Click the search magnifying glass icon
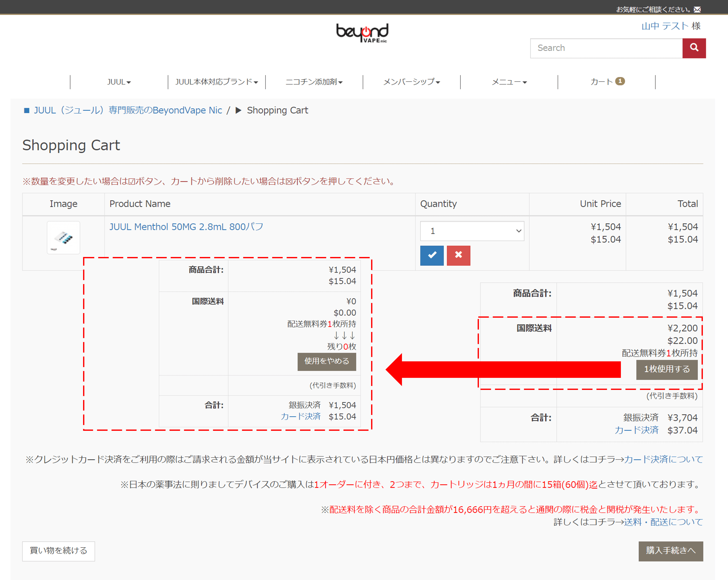Screen dimensions: 728x580 [x=694, y=48]
